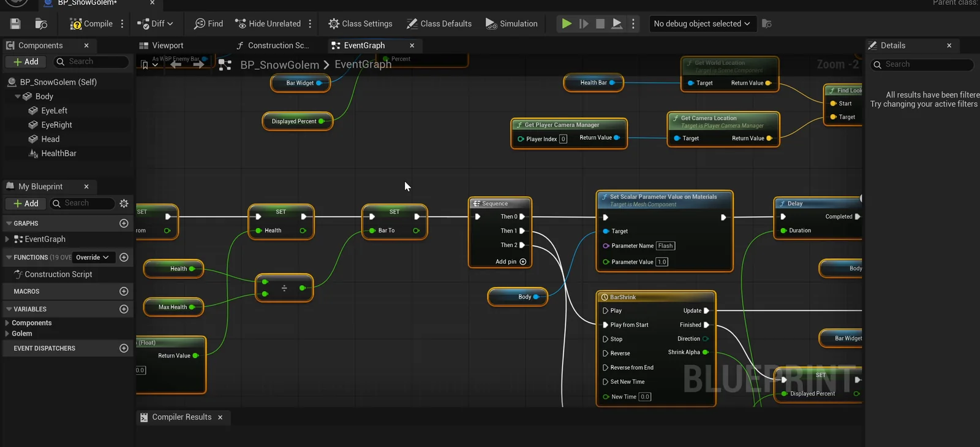Click the Simulation button
Image resolution: width=980 pixels, height=447 pixels.
coord(511,24)
